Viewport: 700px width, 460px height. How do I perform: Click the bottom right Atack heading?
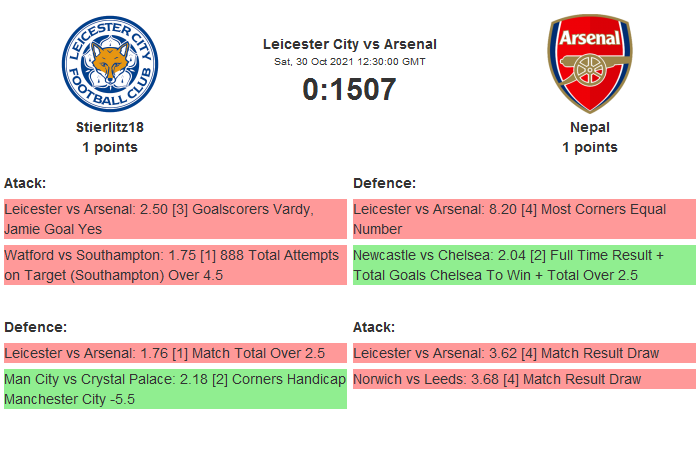point(374,327)
